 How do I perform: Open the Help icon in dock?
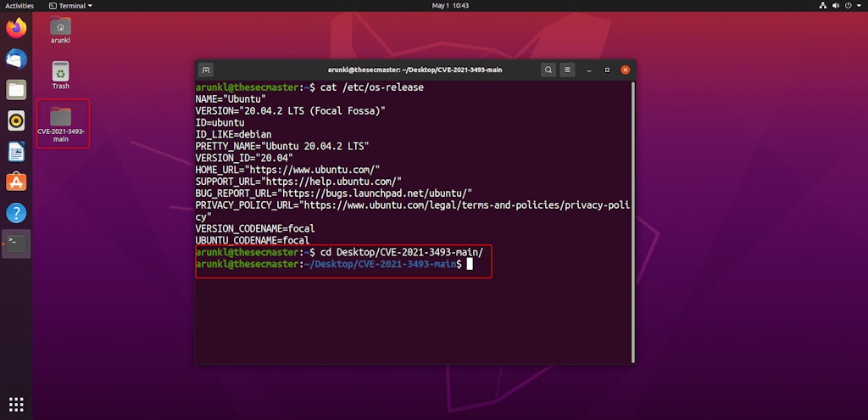(16, 213)
